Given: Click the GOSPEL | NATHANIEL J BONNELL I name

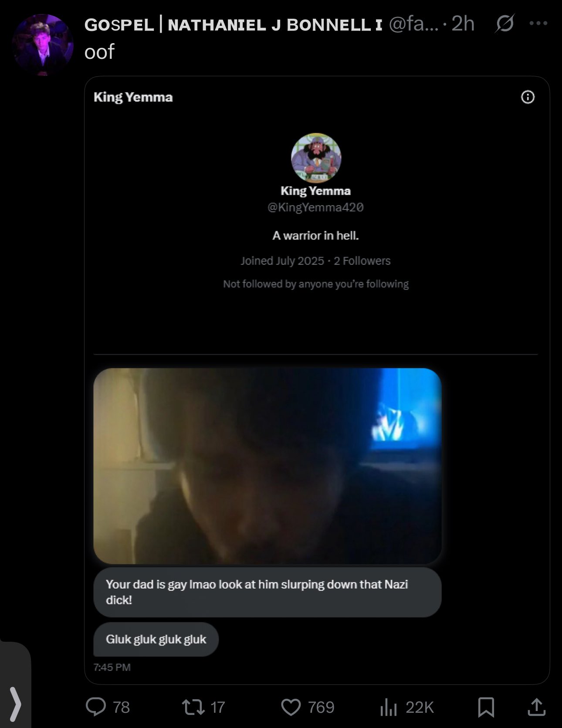Looking at the screenshot, I should click(x=233, y=25).
